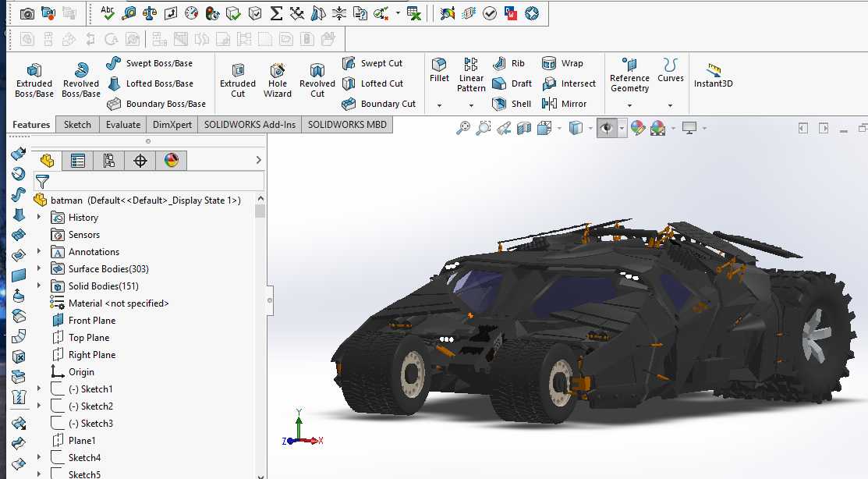Enable Instant3D
Viewport: 868px width, 479px height.
[713, 76]
